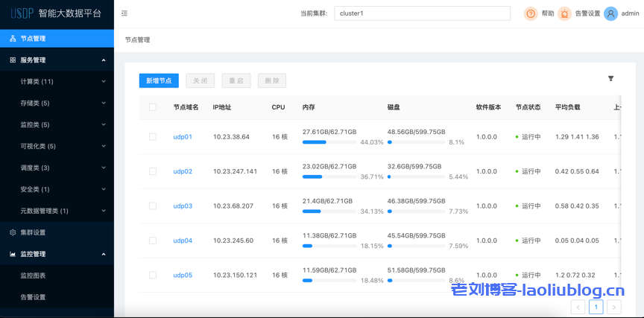Check the box for node udp04
644x318 pixels.
click(153, 241)
